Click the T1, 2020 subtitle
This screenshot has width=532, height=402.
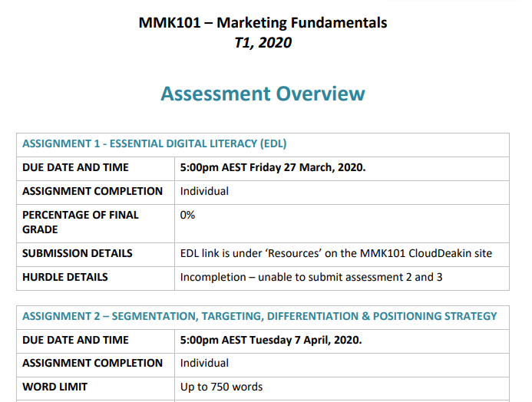point(263,43)
